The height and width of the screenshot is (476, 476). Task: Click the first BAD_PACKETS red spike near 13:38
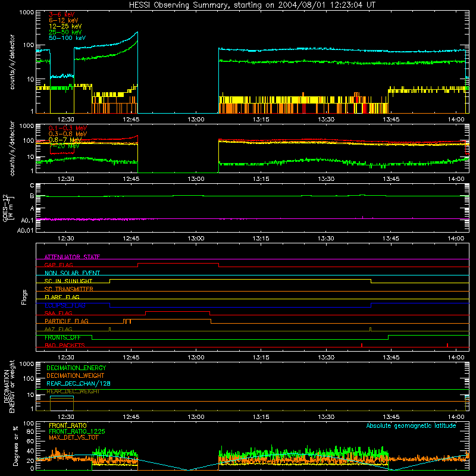362,345
